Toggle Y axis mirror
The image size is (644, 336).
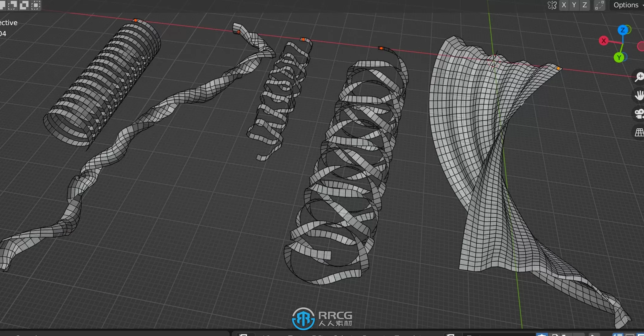pos(574,5)
